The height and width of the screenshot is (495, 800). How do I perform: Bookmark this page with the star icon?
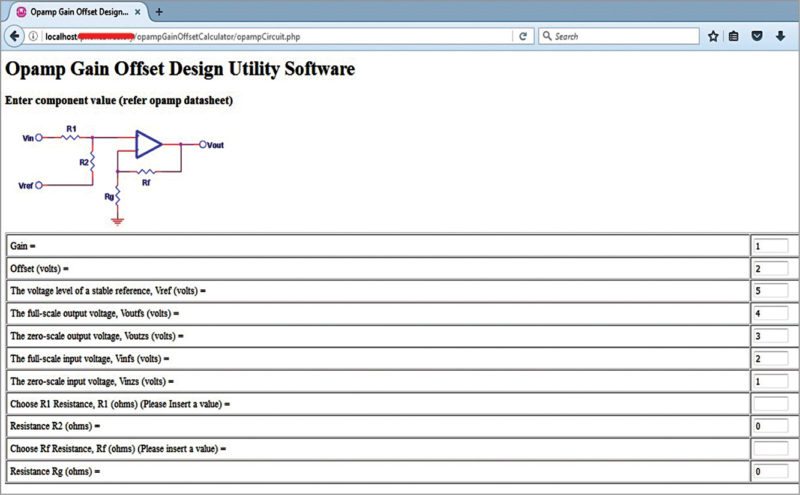click(713, 36)
